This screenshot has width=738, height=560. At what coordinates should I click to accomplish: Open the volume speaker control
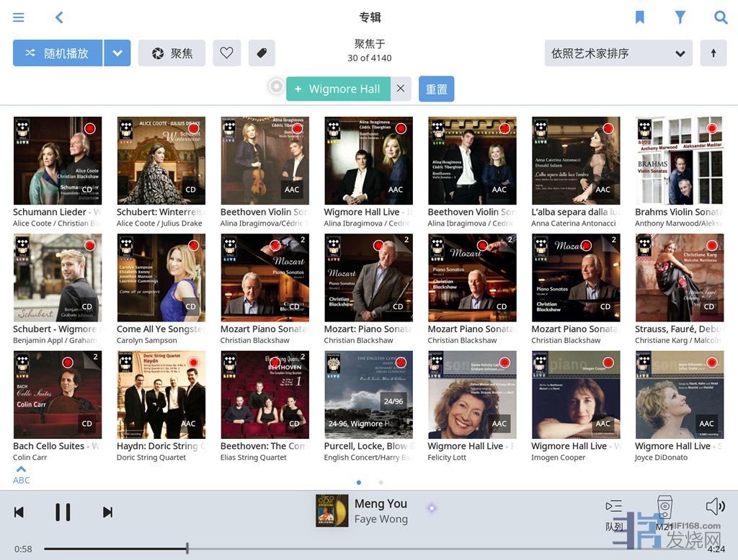(x=715, y=507)
